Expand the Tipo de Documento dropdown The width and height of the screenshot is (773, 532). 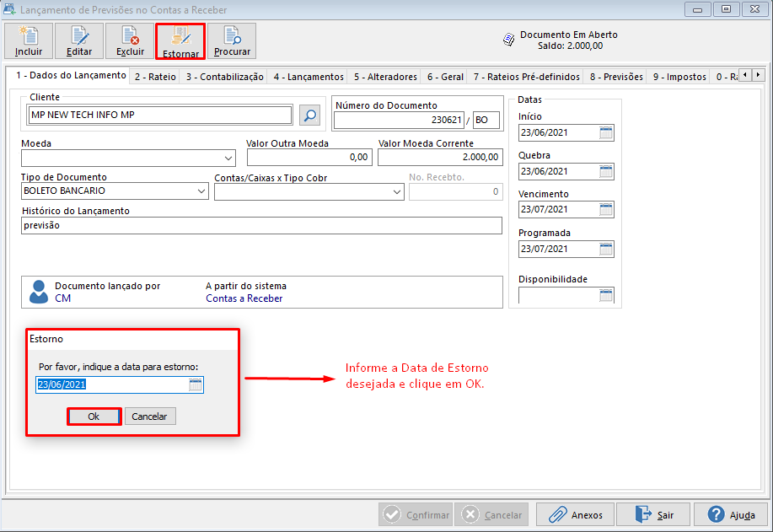coord(201,191)
